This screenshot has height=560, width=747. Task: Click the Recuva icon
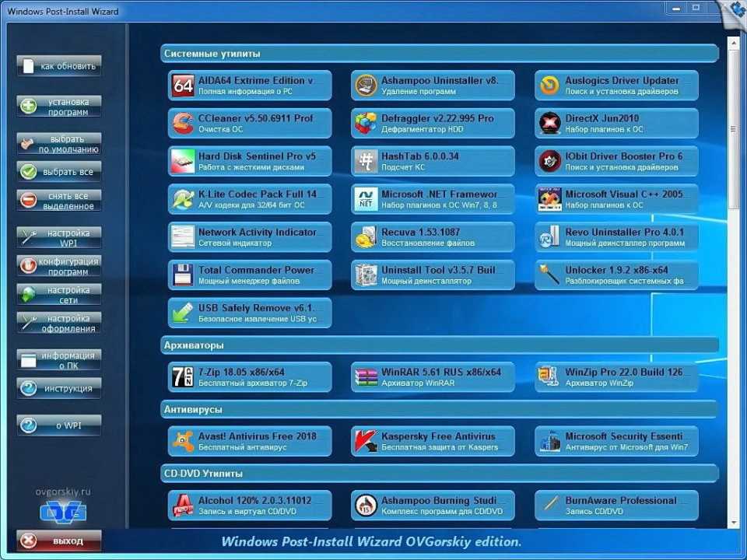(x=366, y=237)
